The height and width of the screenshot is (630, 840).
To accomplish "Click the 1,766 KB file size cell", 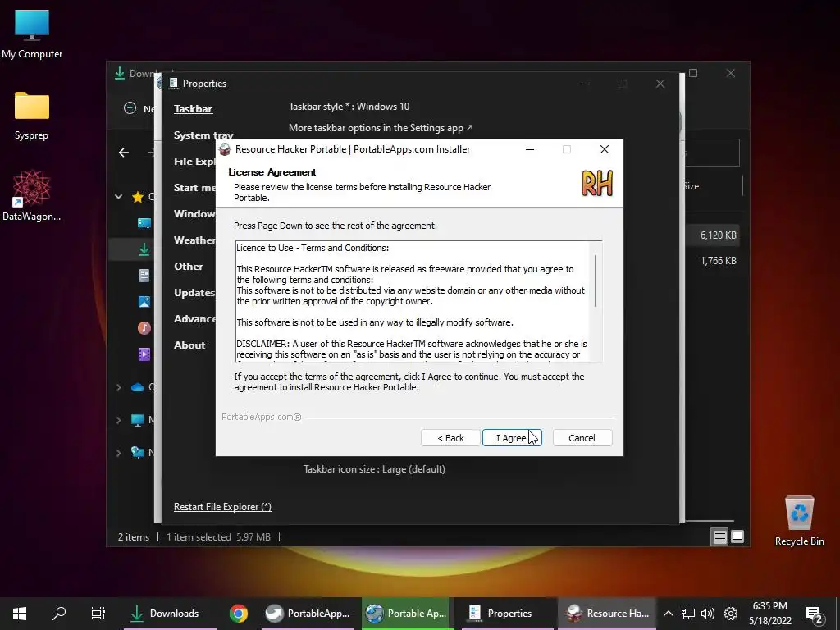I will coord(718,261).
